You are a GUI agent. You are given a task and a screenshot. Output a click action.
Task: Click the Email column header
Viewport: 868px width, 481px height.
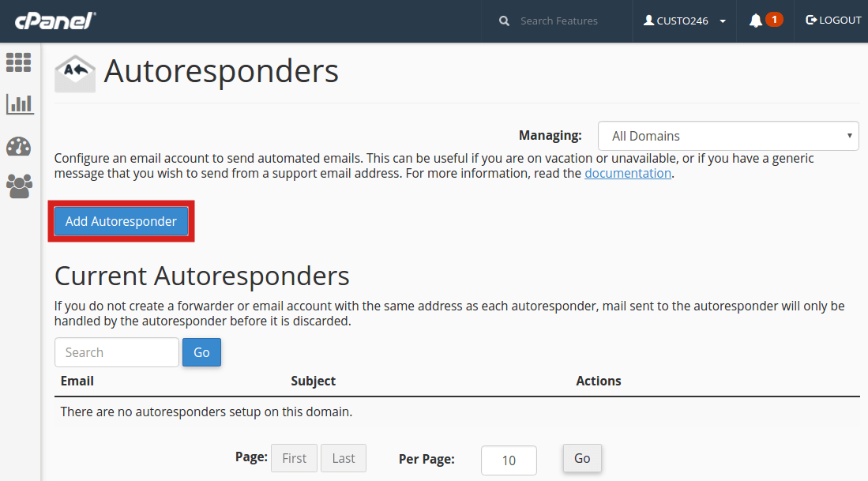pos(77,381)
